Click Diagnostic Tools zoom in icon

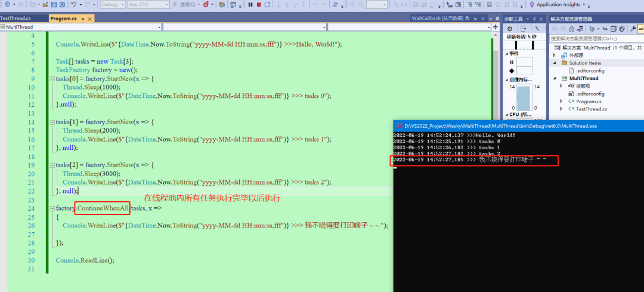coord(537,29)
